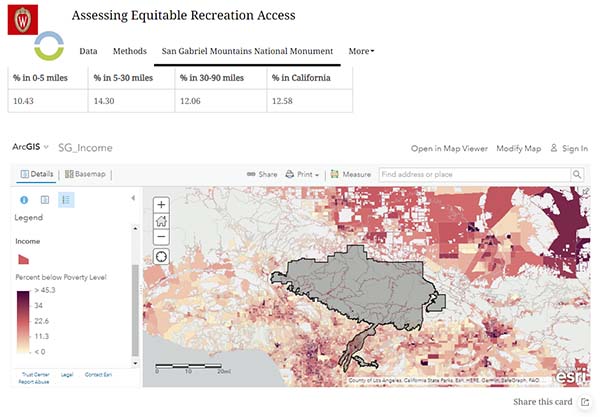Screen dimensions: 600x417
Task: Toggle the Details panel
Action: 36,174
